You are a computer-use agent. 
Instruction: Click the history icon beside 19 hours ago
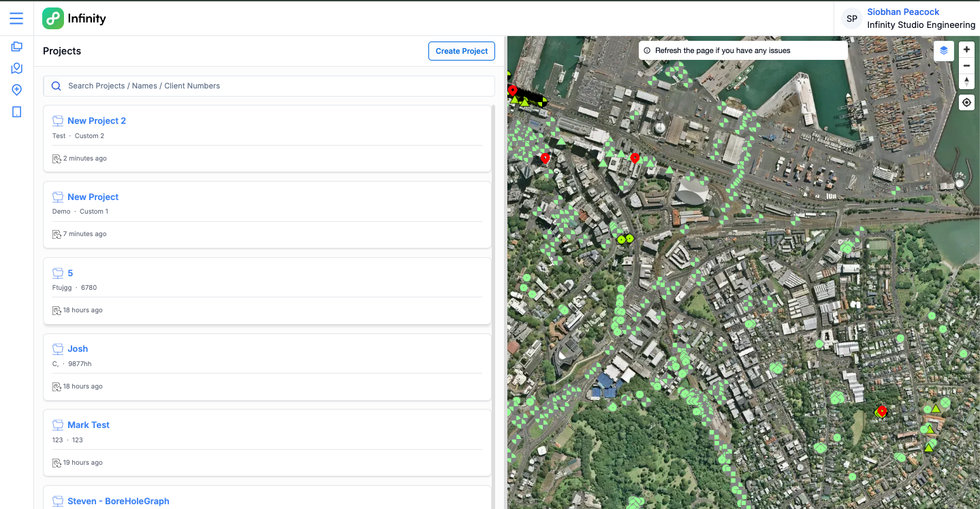(57, 463)
